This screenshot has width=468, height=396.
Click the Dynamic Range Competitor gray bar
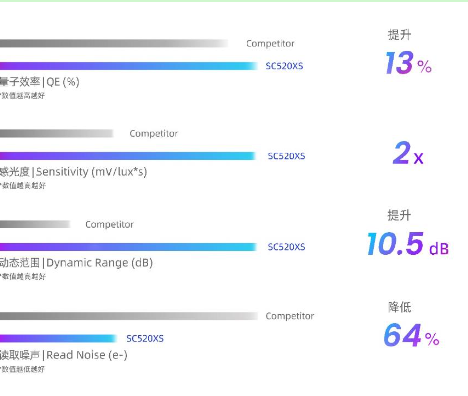point(35,224)
